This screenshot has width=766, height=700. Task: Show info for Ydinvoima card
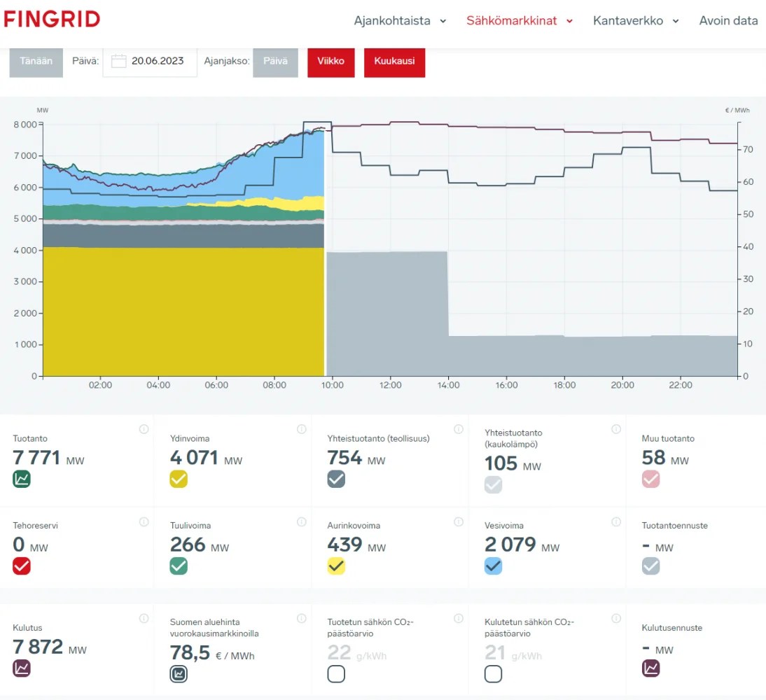301,429
